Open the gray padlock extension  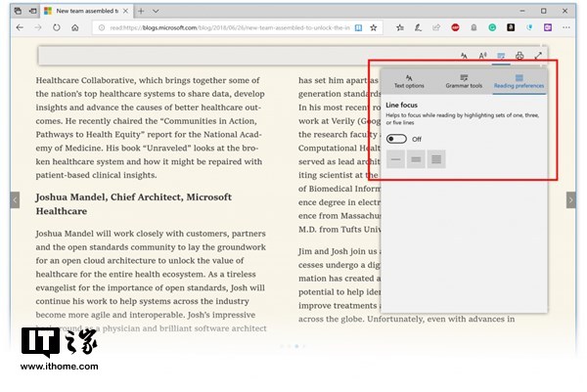pos(474,27)
